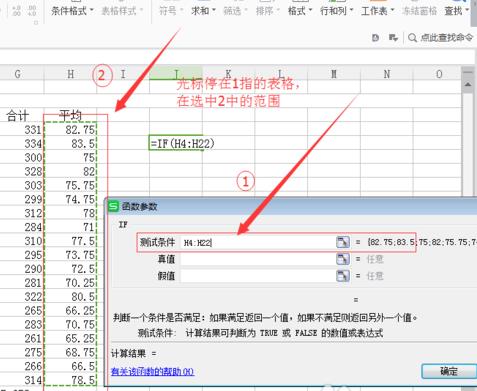
Task: Click the range selector icon beside 测试条件
Action: point(343,242)
